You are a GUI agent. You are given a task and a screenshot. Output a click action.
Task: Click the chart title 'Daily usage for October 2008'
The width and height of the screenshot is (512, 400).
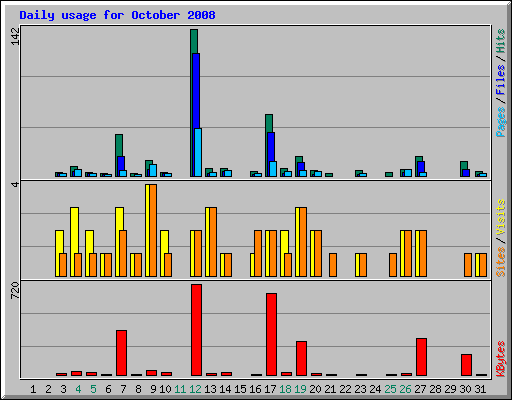pos(117,15)
